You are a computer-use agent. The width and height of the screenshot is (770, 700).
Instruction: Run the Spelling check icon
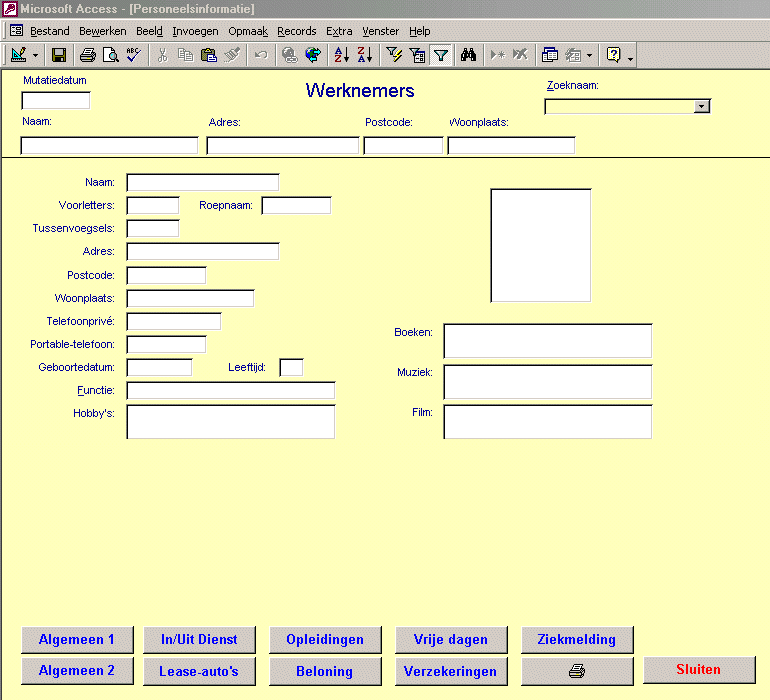[134, 55]
